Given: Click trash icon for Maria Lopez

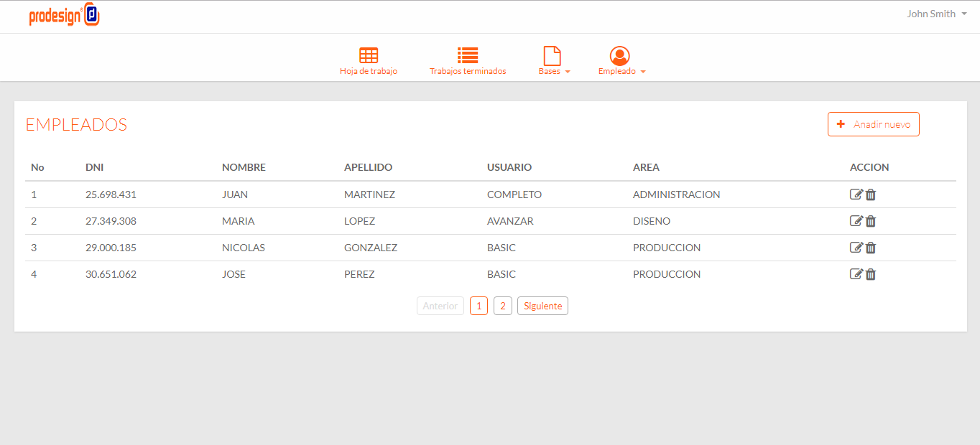Looking at the screenshot, I should click(871, 221).
